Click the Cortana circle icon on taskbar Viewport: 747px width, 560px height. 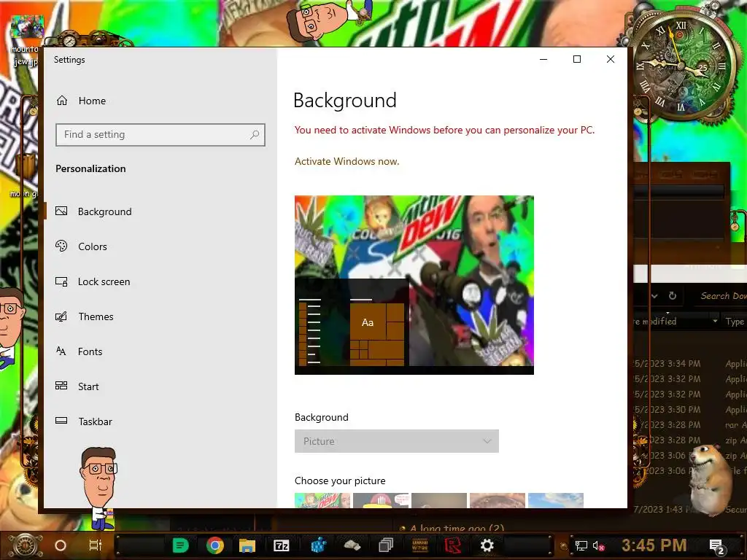coord(61,545)
